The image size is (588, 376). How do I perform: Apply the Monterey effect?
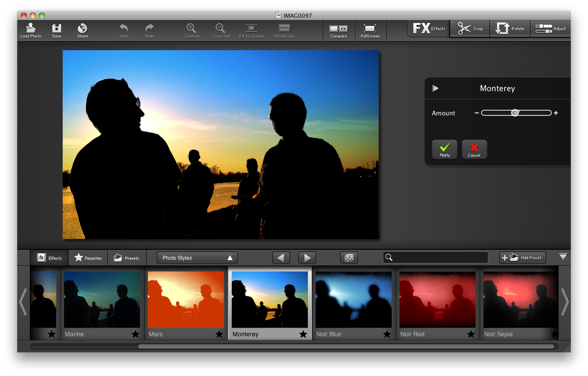(444, 149)
